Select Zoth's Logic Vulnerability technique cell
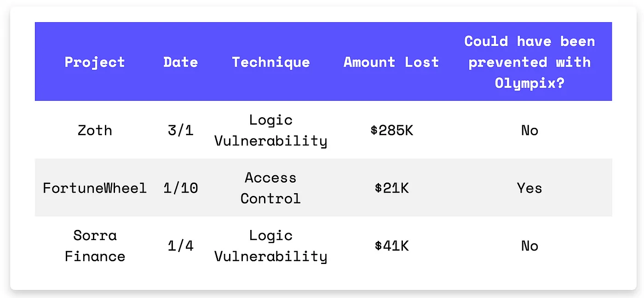The height and width of the screenshot is (298, 644). tap(271, 130)
